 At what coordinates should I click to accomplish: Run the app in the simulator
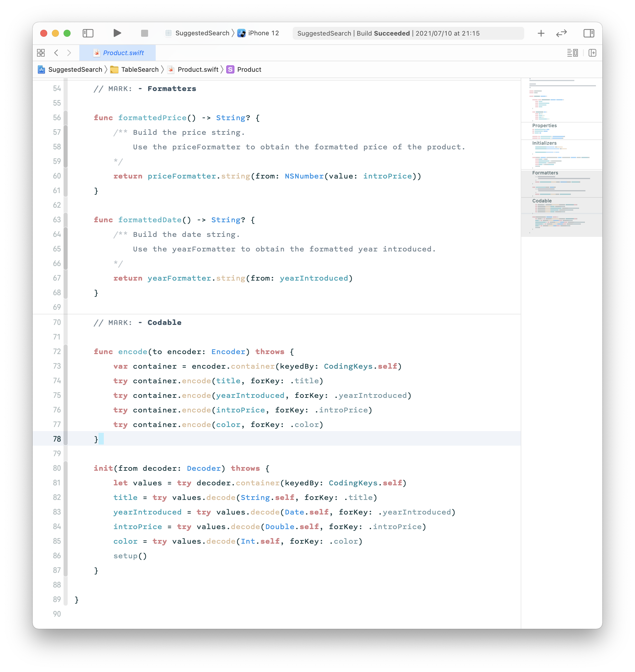click(117, 33)
